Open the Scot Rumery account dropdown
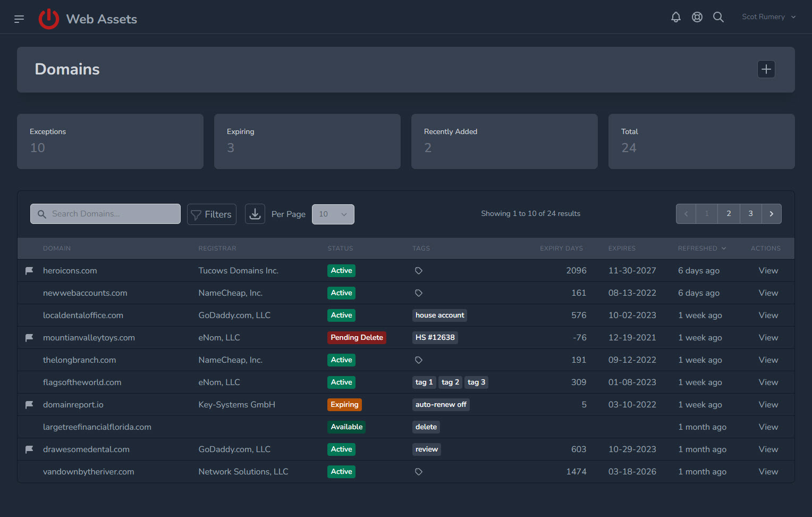The image size is (812, 517). 768,16
